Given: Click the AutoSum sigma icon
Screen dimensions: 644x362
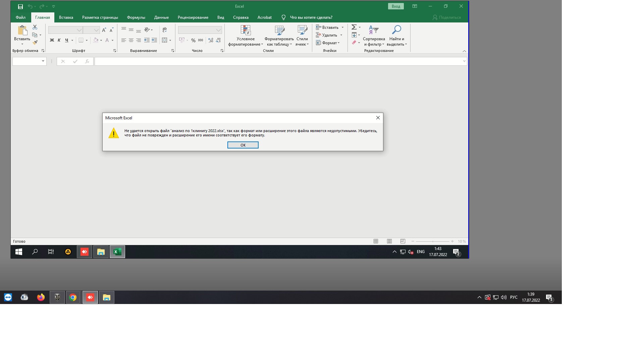Looking at the screenshot, I should [x=354, y=27].
